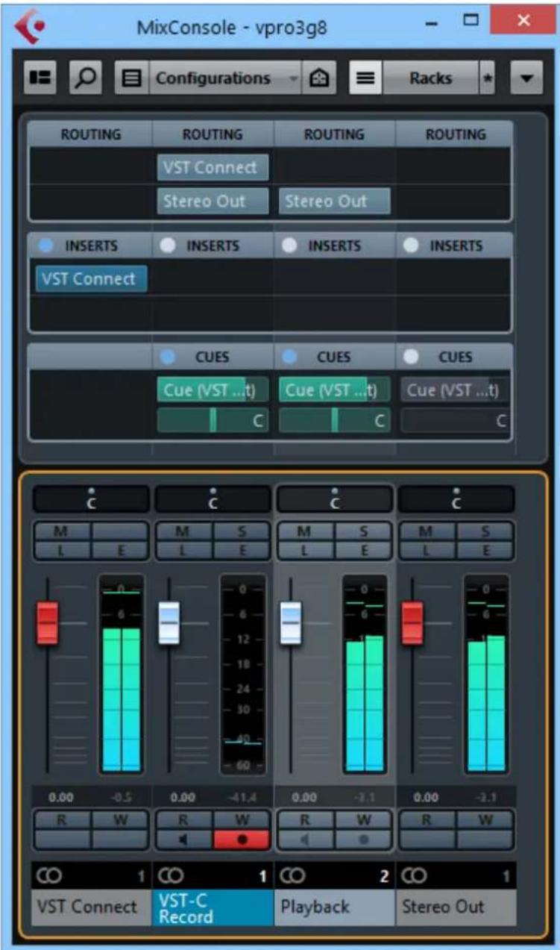Click the pan control of VST Connect channel
Screen dimensions: 560x950
pyautogui.click(x=91, y=499)
